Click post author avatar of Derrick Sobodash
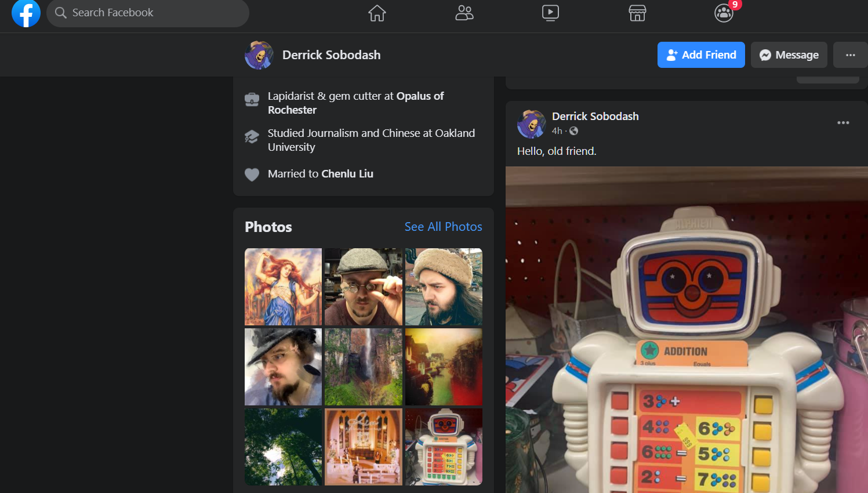This screenshot has height=493, width=868. point(531,124)
